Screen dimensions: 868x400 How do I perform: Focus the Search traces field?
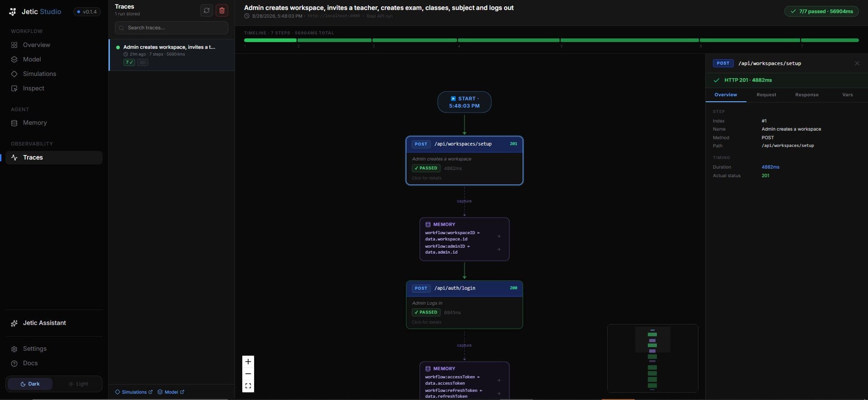point(171,28)
